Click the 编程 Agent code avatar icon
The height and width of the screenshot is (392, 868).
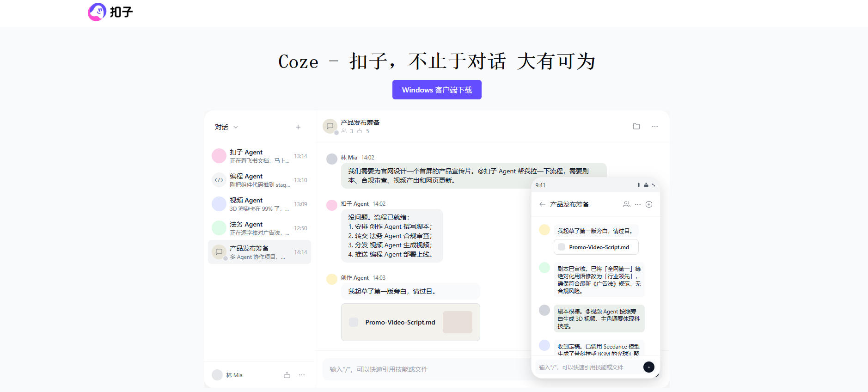(219, 180)
